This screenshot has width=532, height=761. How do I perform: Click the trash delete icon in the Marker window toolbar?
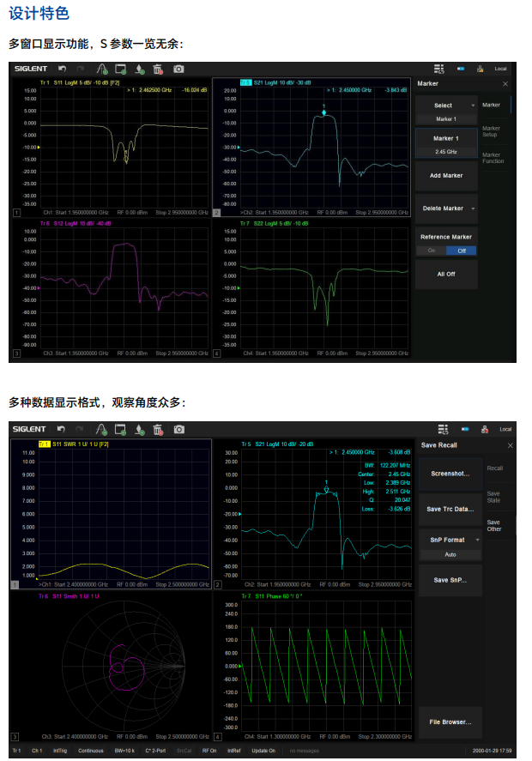(157, 69)
